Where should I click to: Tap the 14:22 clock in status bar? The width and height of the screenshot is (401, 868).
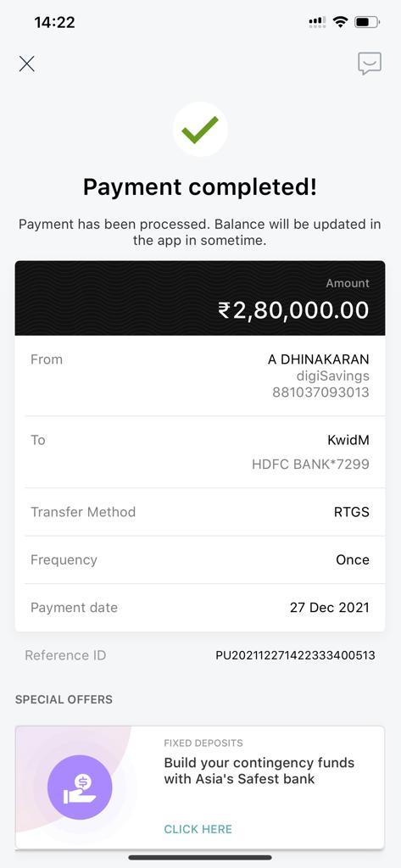tap(54, 22)
